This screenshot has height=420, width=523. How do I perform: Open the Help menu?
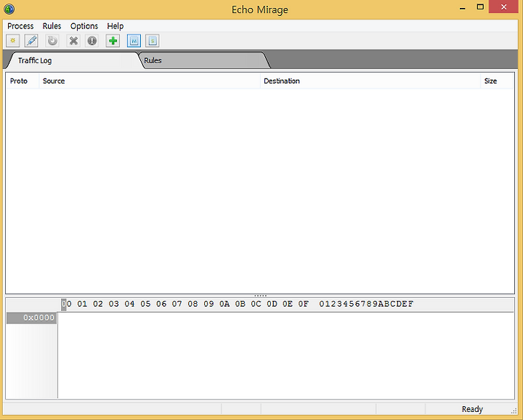click(115, 26)
